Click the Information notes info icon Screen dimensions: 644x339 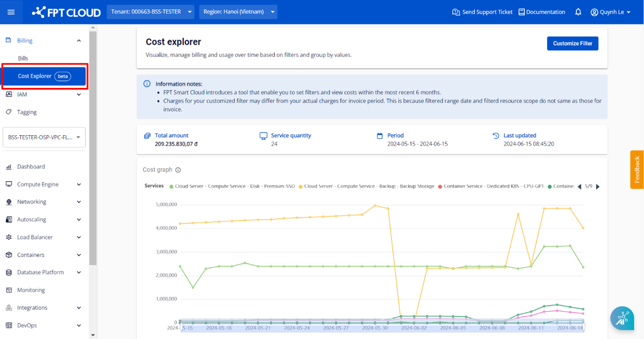pyautogui.click(x=147, y=84)
